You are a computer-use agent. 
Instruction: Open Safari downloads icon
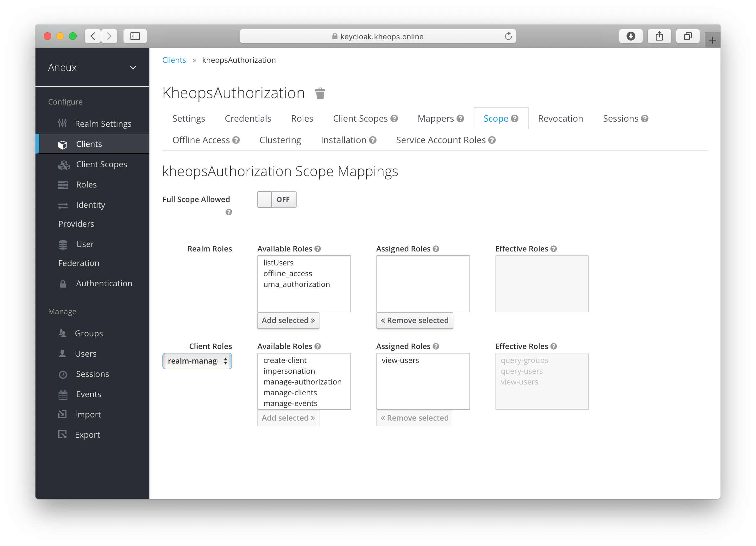click(x=631, y=36)
